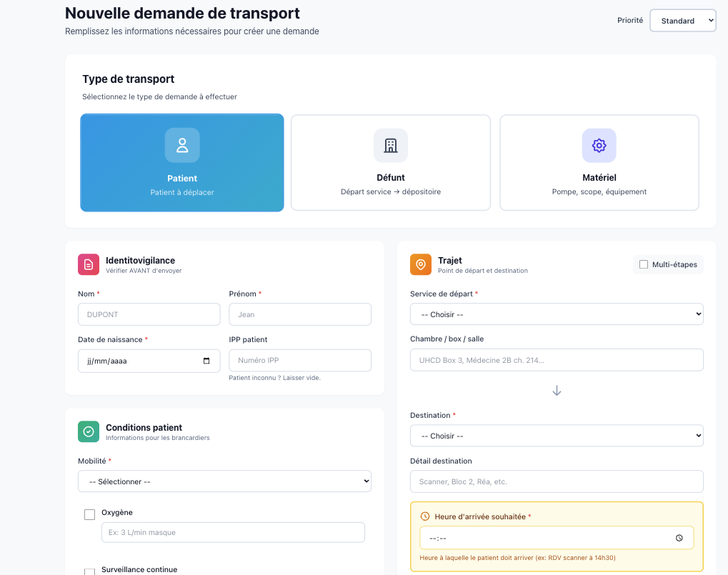
Task: Click the Défunt building icon
Action: pyautogui.click(x=390, y=145)
